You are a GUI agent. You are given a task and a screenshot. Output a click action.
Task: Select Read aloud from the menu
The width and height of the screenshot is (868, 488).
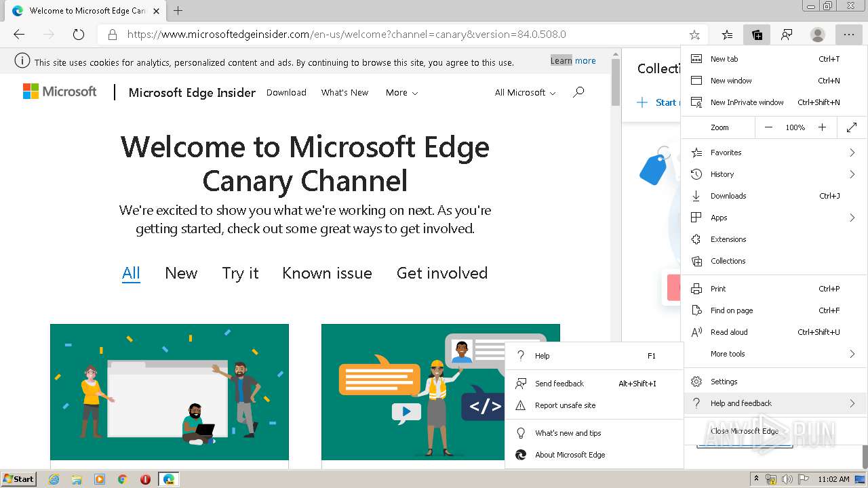[x=774, y=332]
